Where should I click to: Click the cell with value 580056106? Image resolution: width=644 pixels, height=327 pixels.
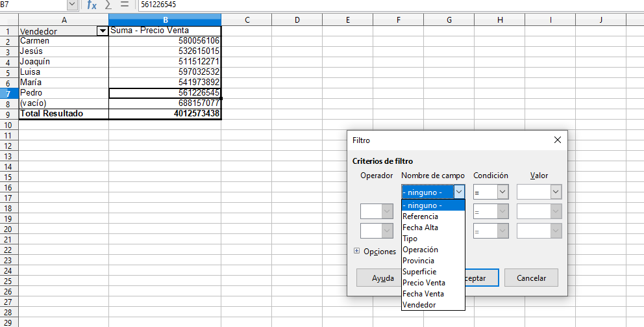coord(165,41)
